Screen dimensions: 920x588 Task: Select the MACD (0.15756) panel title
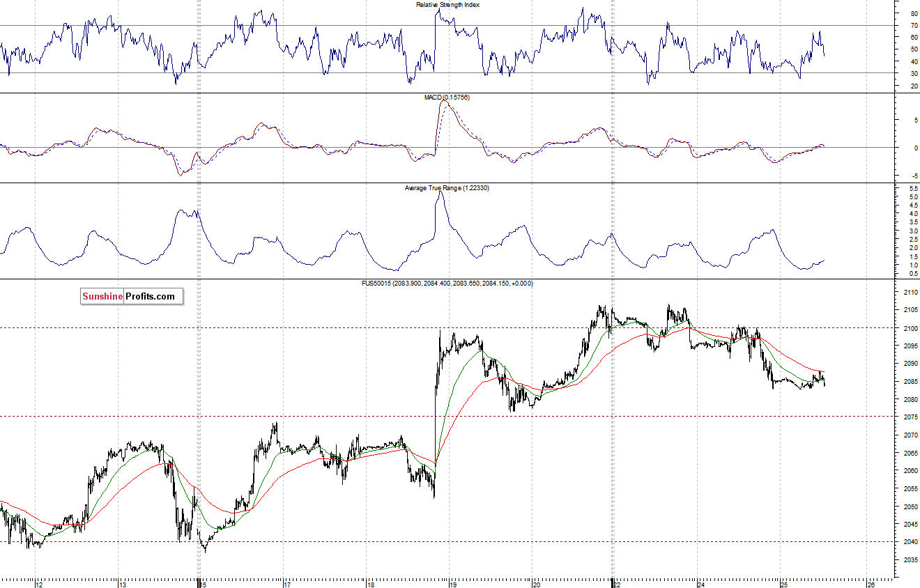(x=447, y=98)
